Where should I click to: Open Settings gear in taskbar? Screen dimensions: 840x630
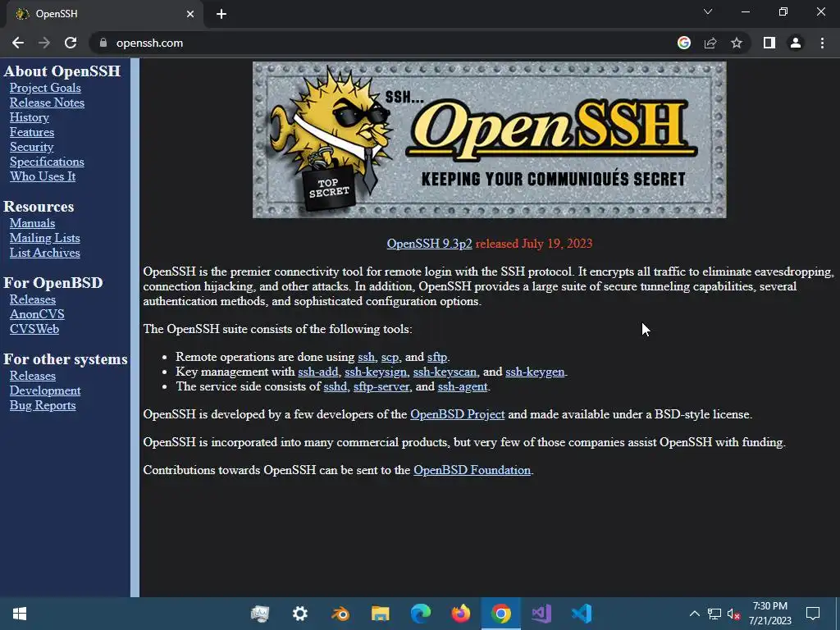point(300,614)
